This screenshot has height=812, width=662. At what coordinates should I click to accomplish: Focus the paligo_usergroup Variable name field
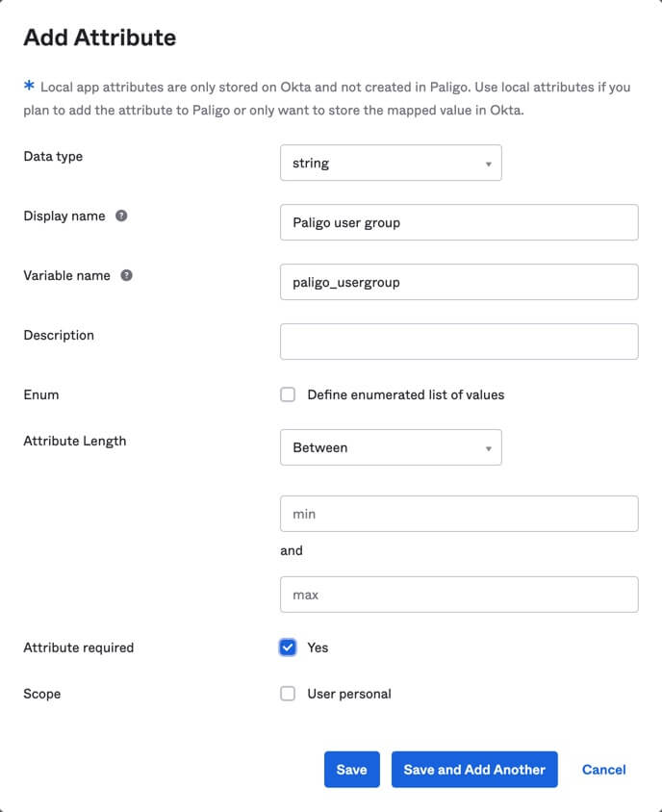(x=459, y=282)
